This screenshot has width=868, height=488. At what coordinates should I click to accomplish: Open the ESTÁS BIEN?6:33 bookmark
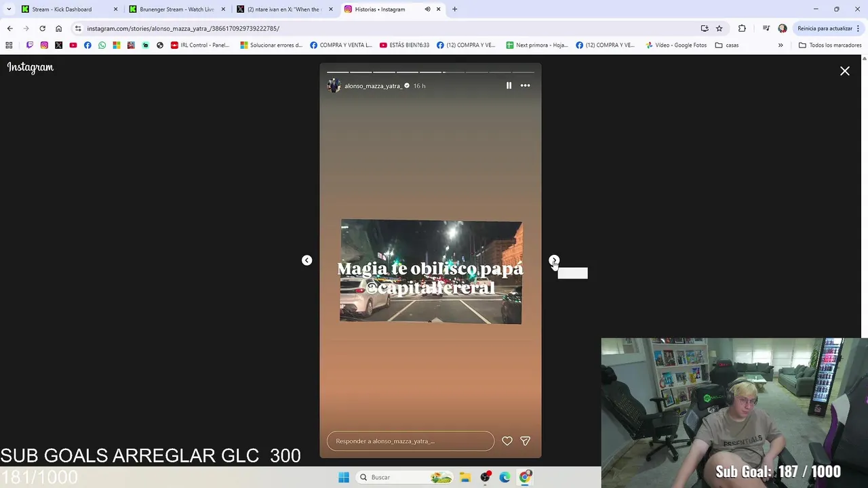(404, 45)
